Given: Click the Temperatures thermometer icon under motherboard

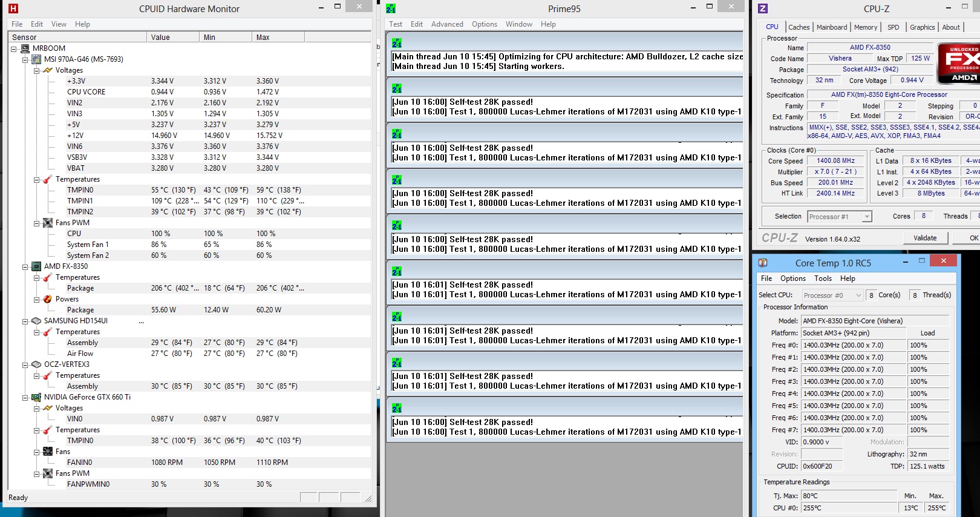Looking at the screenshot, I should click(48, 179).
